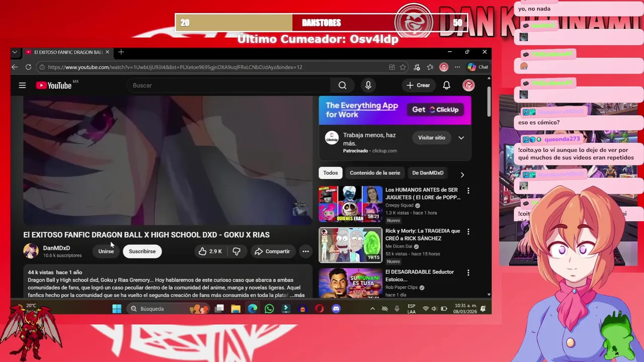The height and width of the screenshot is (362, 644).
Task: Open Task View on the taskbar
Action: click(219, 309)
